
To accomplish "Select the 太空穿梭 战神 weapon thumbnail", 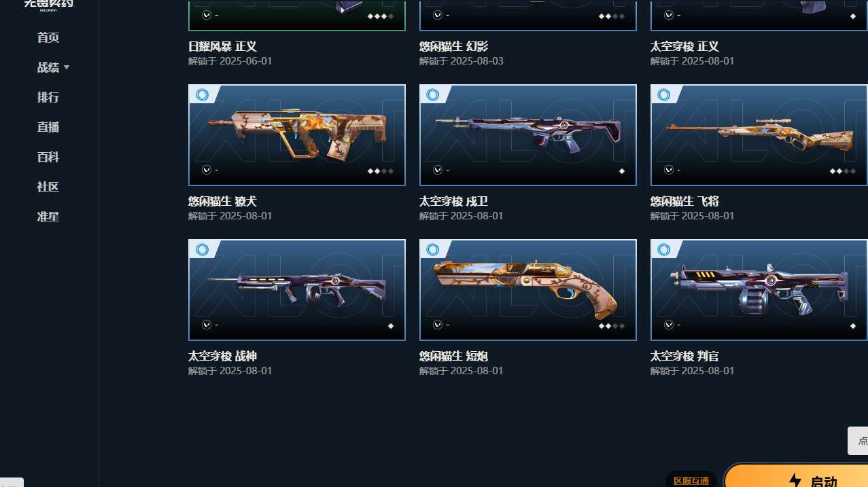I will 297,290.
